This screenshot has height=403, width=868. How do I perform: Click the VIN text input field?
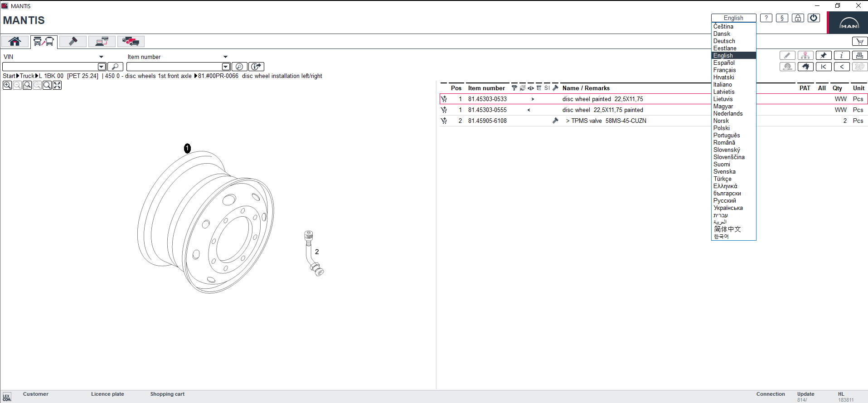(x=50, y=67)
